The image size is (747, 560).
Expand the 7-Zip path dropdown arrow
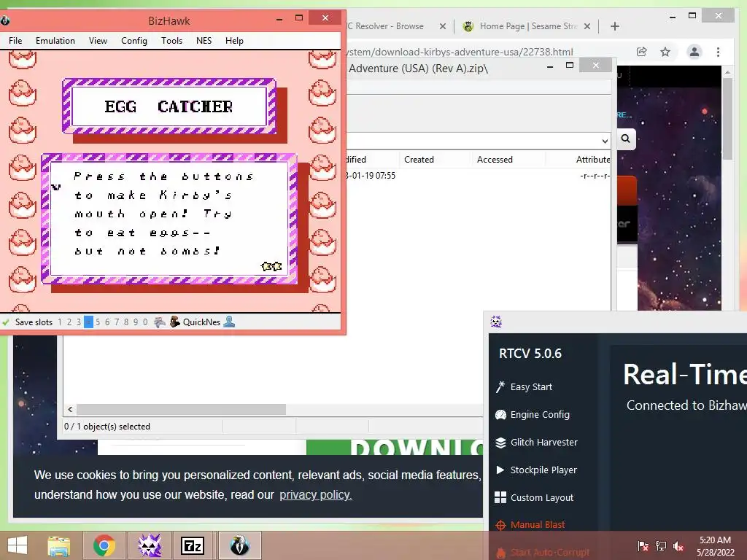tap(605, 141)
